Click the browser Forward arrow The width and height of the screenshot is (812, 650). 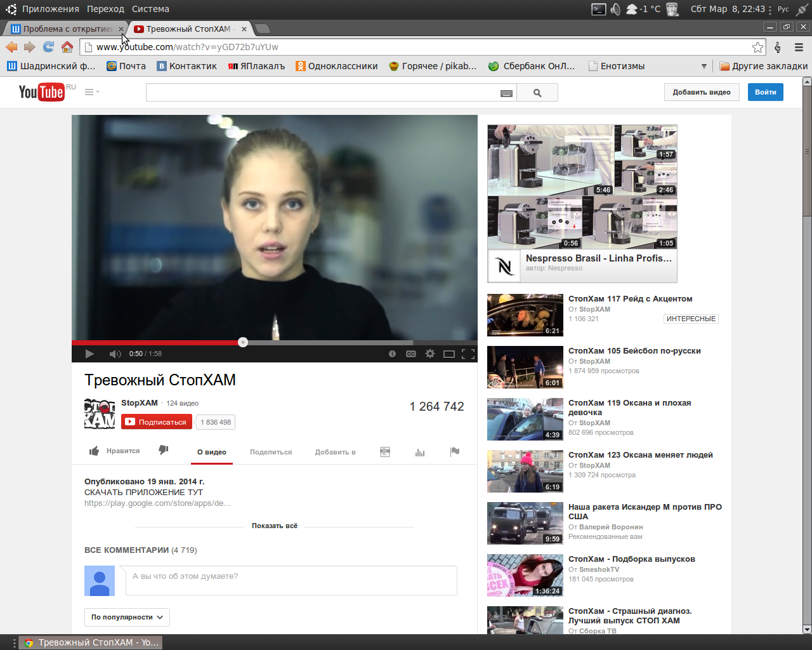(x=29, y=46)
